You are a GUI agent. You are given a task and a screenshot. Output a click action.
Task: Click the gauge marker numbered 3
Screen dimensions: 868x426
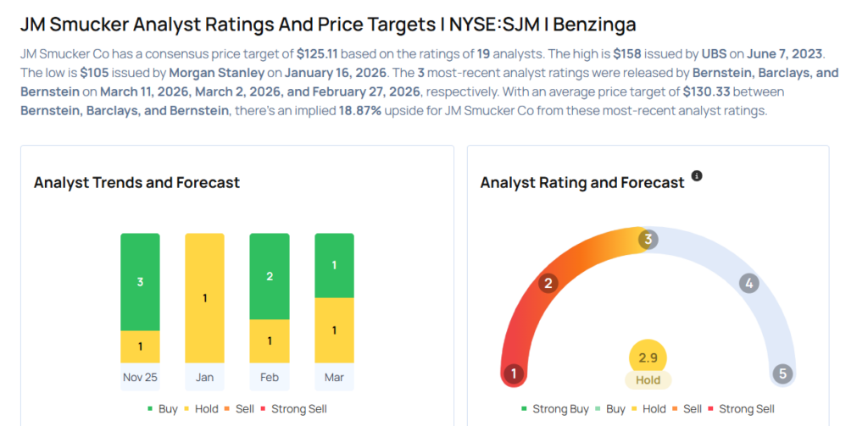coord(648,240)
